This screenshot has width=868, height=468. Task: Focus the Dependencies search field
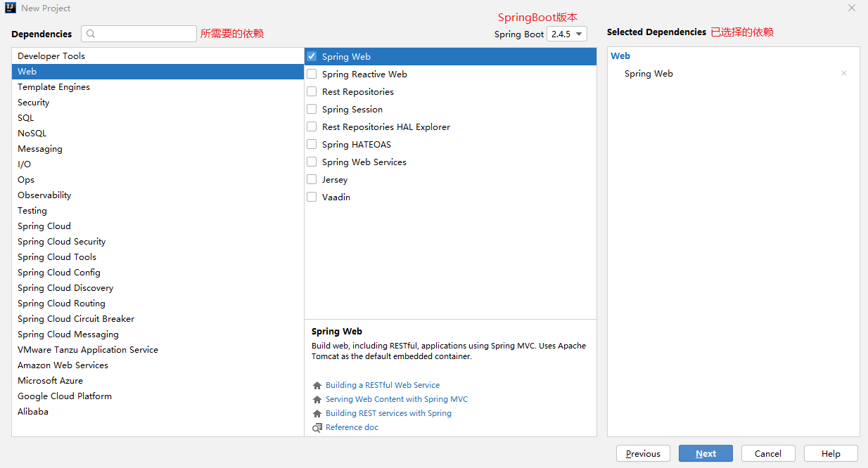click(139, 34)
